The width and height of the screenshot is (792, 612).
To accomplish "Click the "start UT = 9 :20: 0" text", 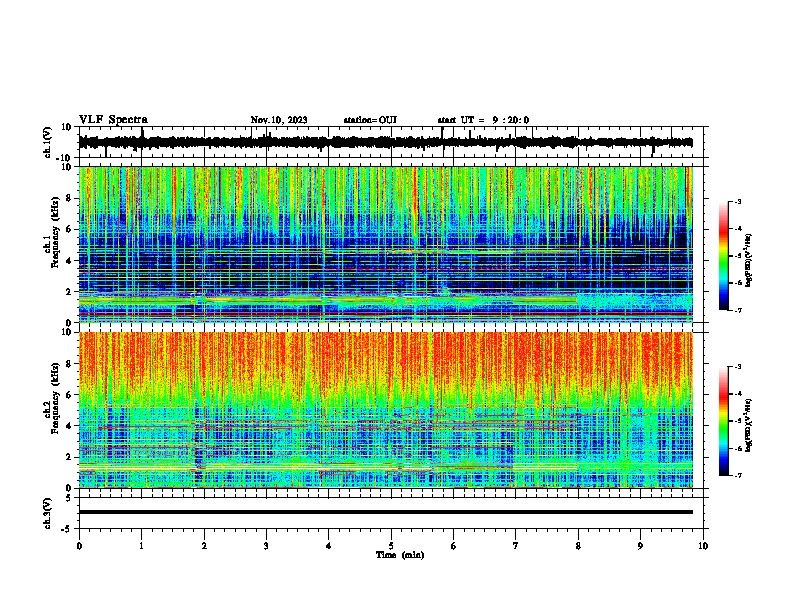I will pyautogui.click(x=483, y=120).
